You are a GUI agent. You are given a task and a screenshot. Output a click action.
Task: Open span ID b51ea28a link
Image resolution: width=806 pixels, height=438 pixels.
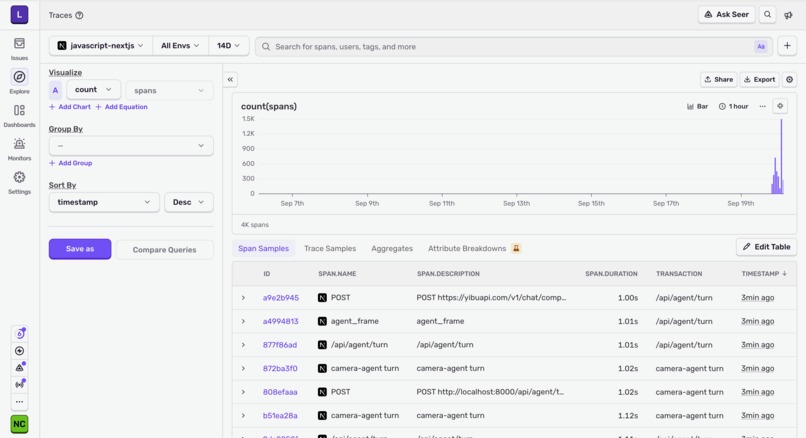coord(280,415)
